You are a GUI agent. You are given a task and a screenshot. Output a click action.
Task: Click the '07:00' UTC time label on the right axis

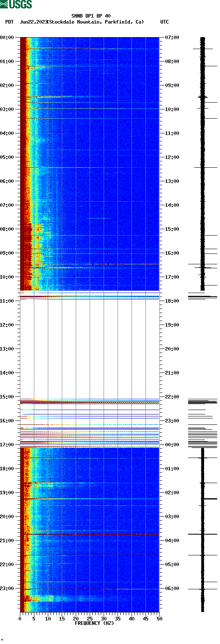(172, 38)
